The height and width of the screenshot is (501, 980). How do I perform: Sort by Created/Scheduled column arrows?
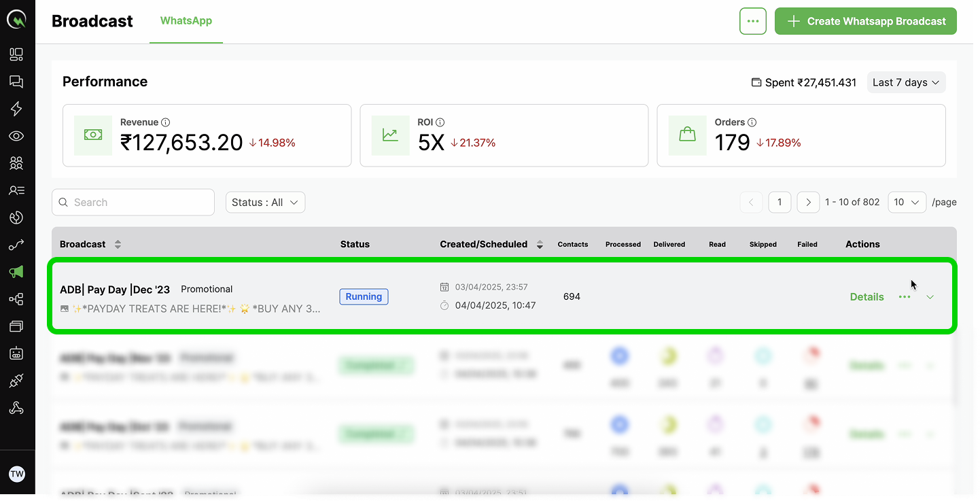click(x=540, y=244)
